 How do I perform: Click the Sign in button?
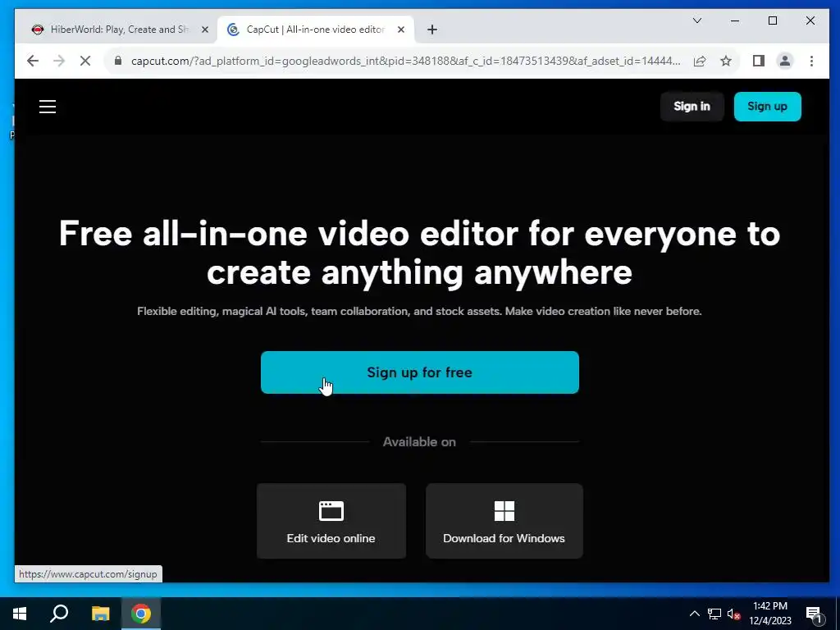tap(692, 106)
